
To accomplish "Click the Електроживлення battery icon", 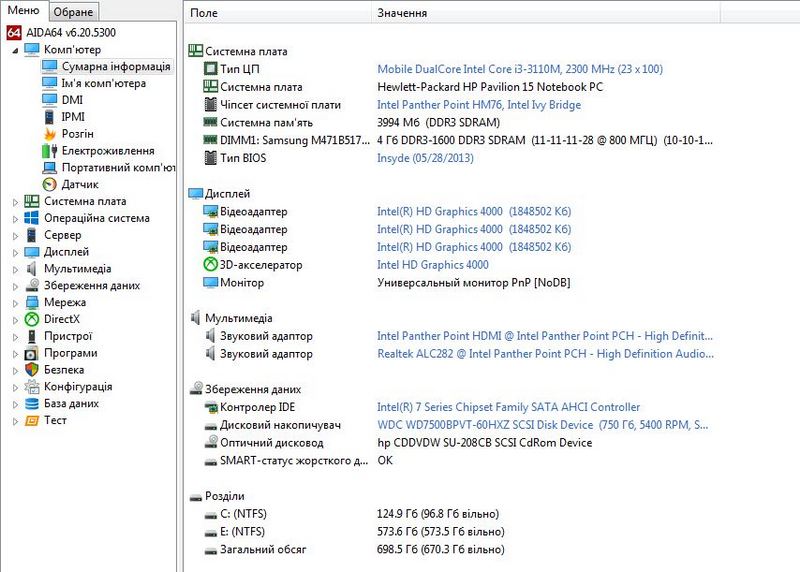I will tap(50, 151).
